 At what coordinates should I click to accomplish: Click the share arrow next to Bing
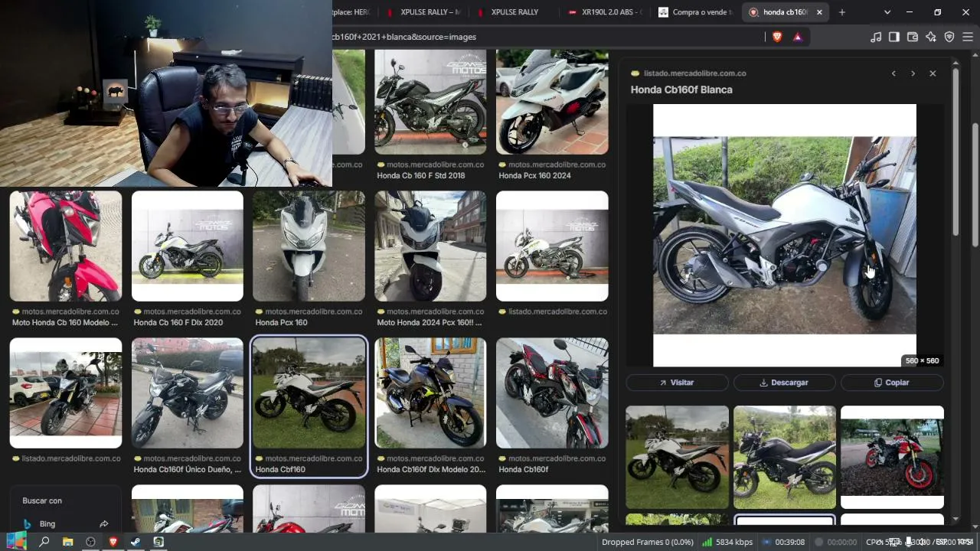(104, 523)
